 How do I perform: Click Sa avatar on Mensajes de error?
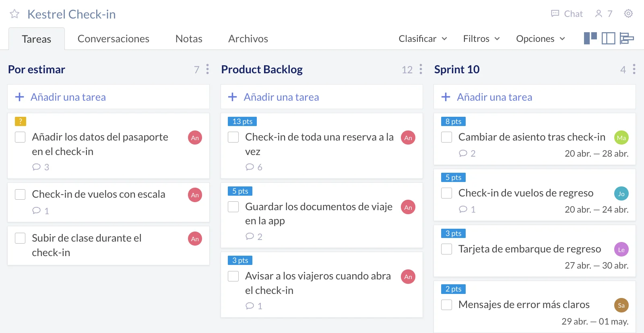point(621,305)
